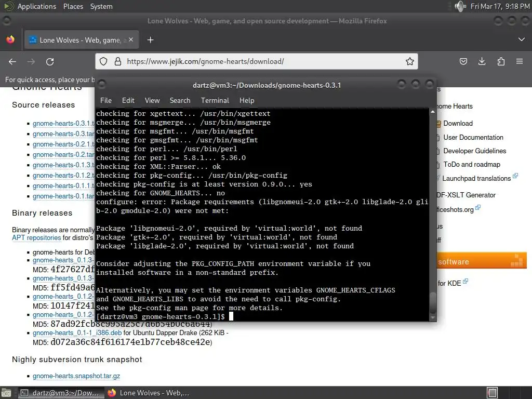The width and height of the screenshot is (532, 399).
Task: Follow the APT repositories link
Action: pos(36,237)
